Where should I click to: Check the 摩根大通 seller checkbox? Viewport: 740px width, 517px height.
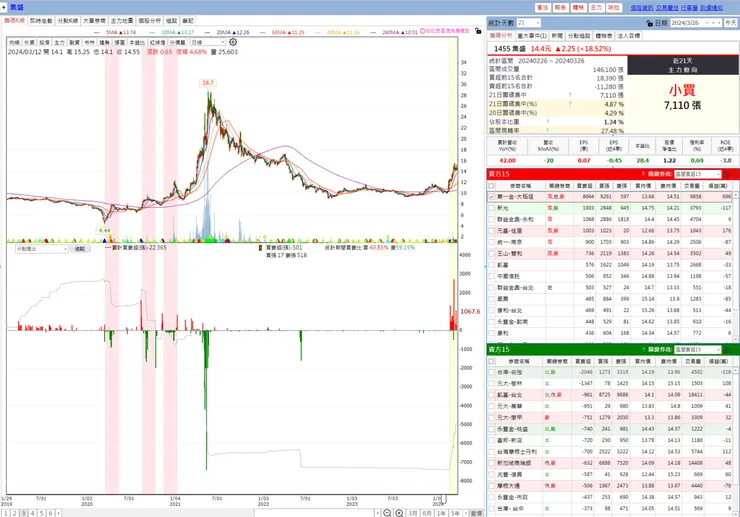[x=492, y=486]
